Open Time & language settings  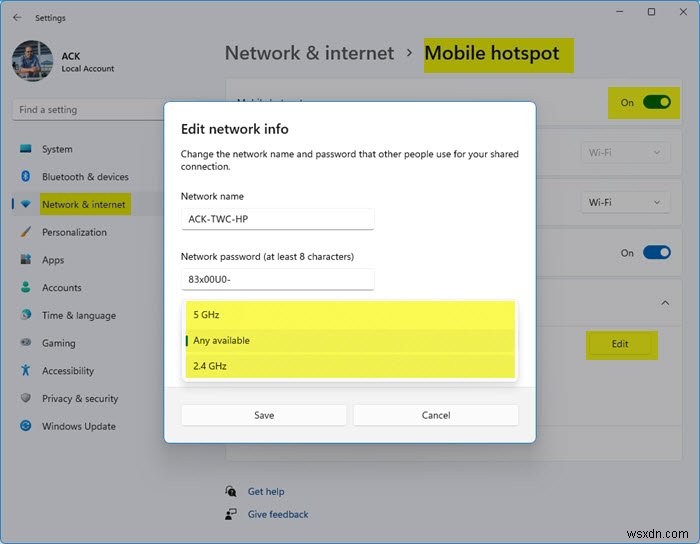coord(79,315)
